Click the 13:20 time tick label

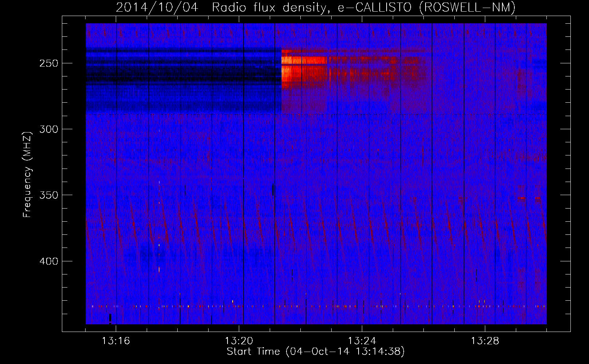click(x=239, y=341)
